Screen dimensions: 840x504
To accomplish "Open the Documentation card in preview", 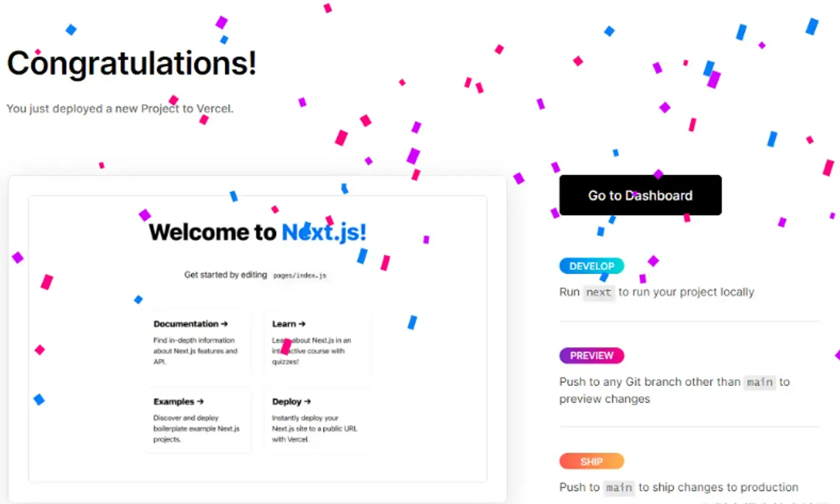I will click(199, 342).
